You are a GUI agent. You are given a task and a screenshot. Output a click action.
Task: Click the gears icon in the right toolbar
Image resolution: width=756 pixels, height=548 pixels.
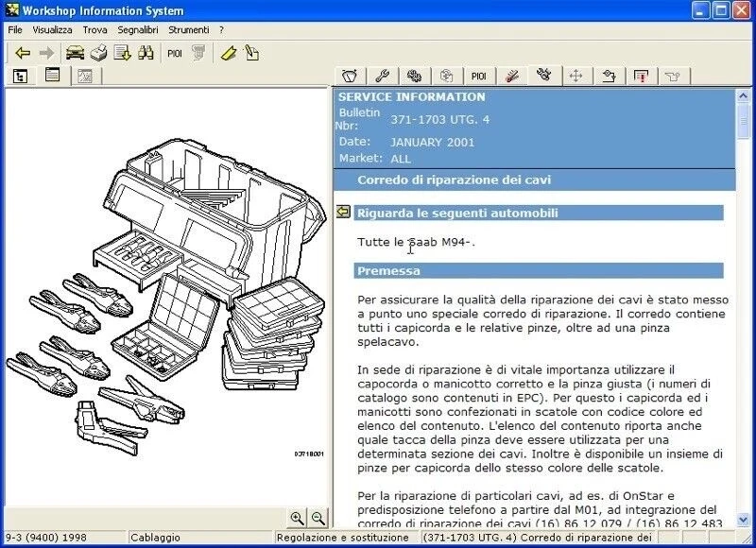(x=413, y=74)
